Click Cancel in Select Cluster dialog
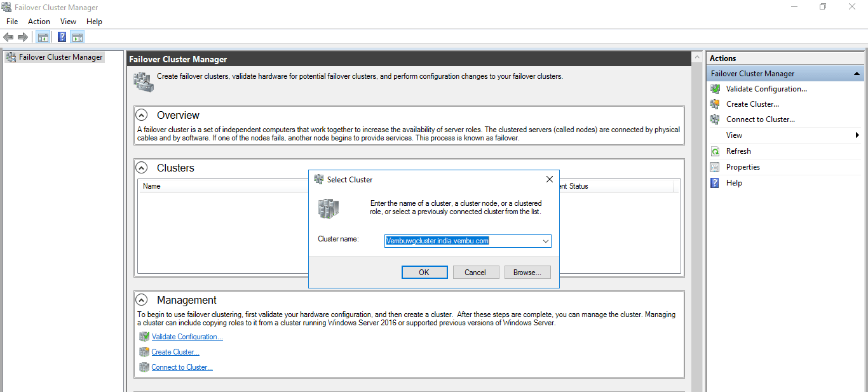The height and width of the screenshot is (392, 868). pos(475,273)
